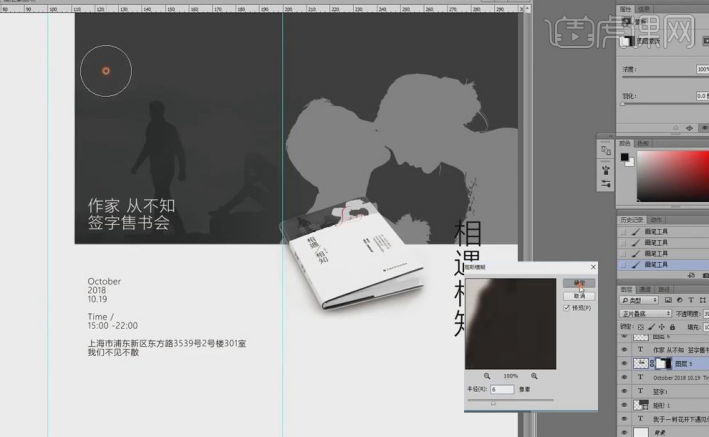Viewport: 709px width, 437px height.
Task: Click the zoom out magnifier in blur dialog
Action: point(488,375)
